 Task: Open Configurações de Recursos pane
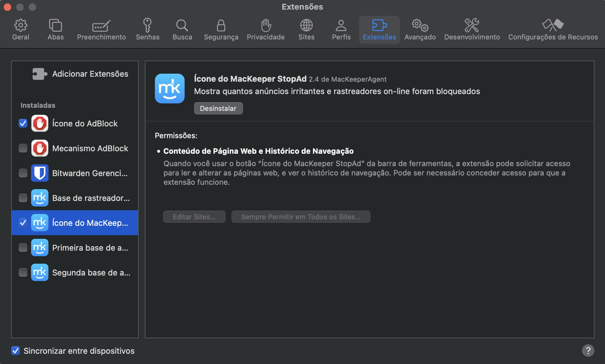pos(553,29)
